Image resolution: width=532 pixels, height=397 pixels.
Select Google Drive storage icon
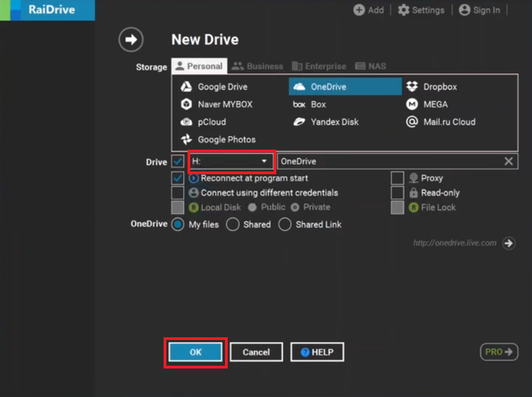point(217,87)
